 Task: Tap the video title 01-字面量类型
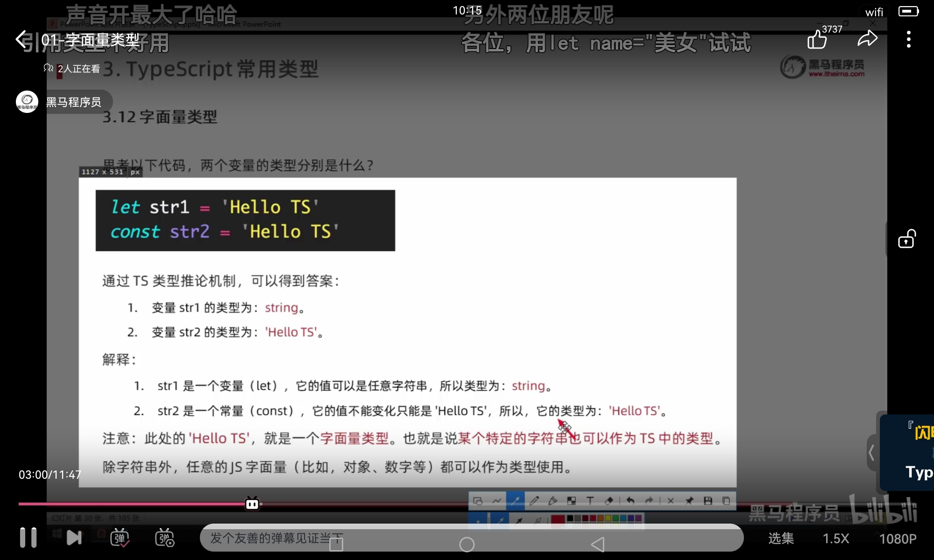(x=90, y=40)
